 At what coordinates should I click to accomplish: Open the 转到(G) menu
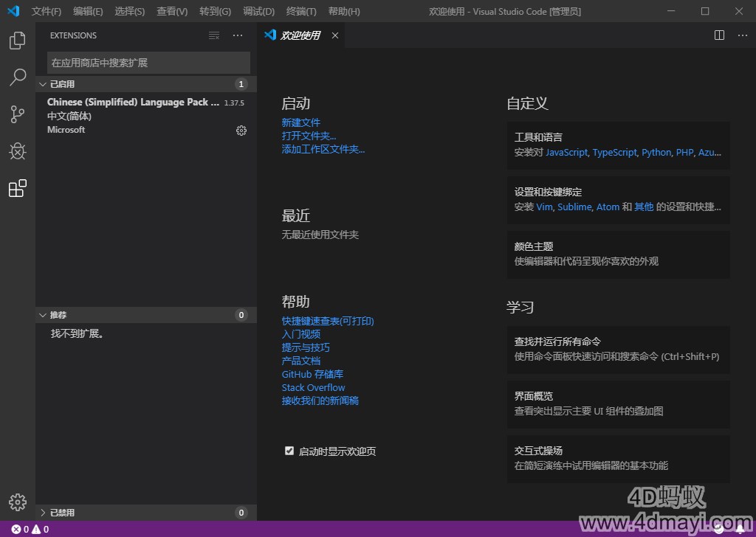point(215,11)
